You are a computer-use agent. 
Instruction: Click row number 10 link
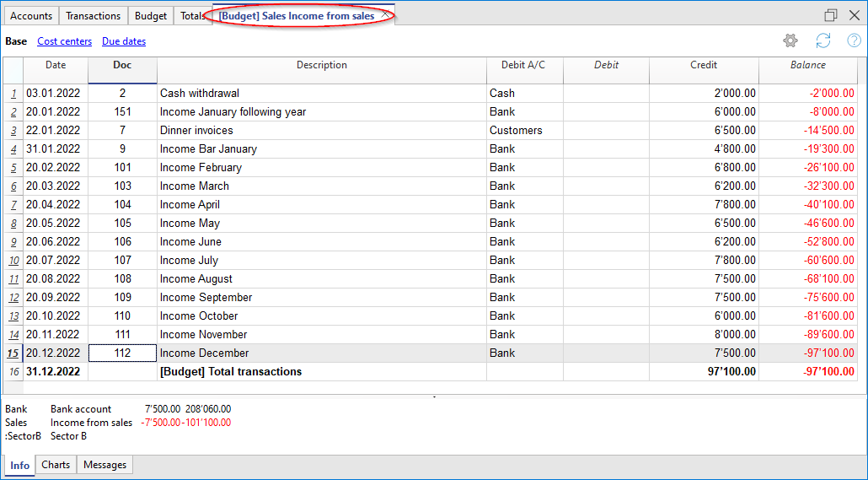coord(13,261)
